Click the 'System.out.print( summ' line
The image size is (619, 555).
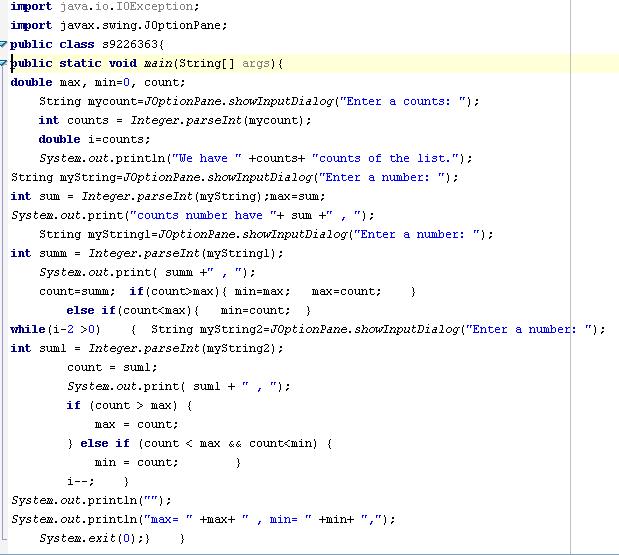coord(147,272)
